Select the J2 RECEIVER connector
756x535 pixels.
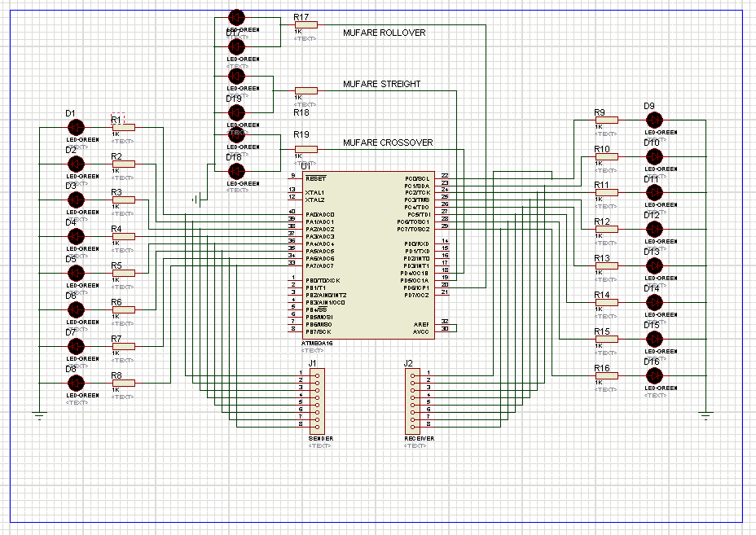tap(412, 401)
